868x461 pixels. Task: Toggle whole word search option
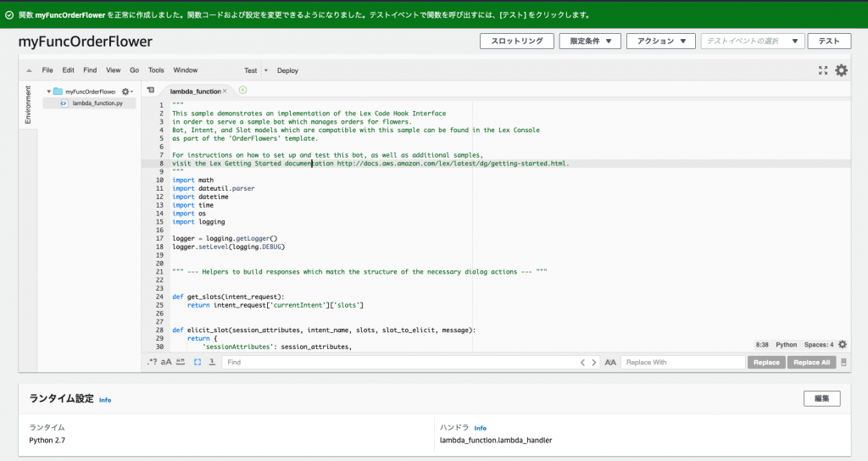[x=181, y=362]
